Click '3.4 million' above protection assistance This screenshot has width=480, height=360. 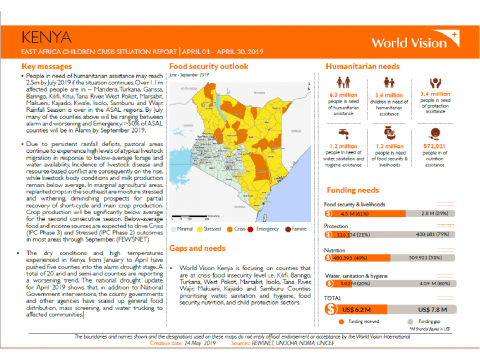(435, 94)
